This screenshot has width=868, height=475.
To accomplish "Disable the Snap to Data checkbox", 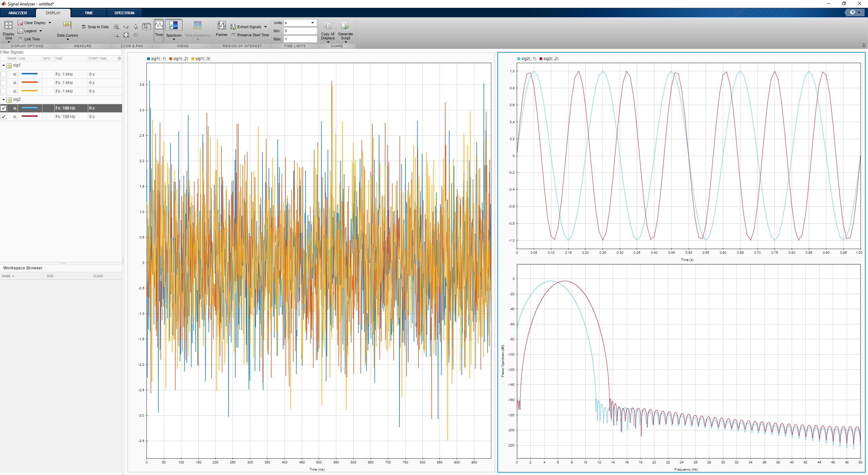I will [x=84, y=27].
